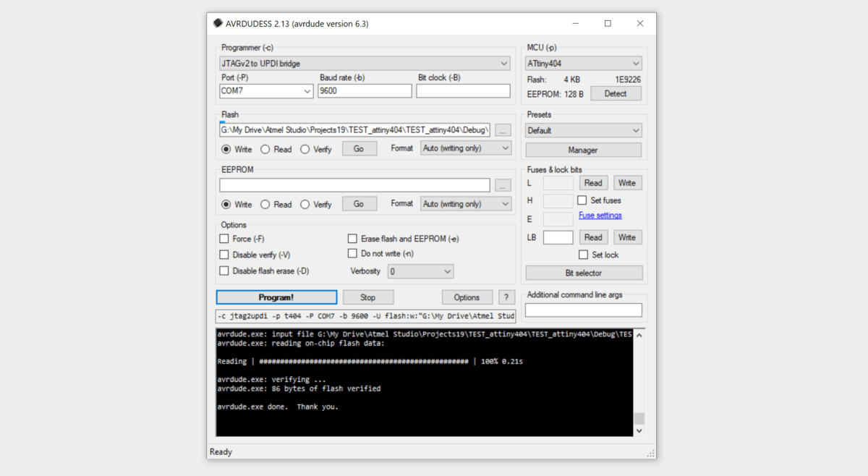Minimize the AVRDUDESS window
This screenshot has height=476, width=868.
click(x=575, y=23)
